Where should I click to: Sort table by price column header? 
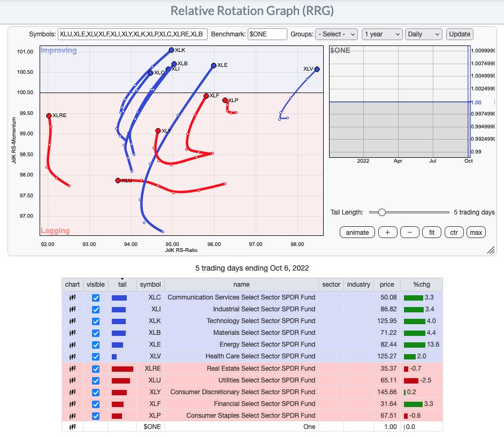point(387,285)
